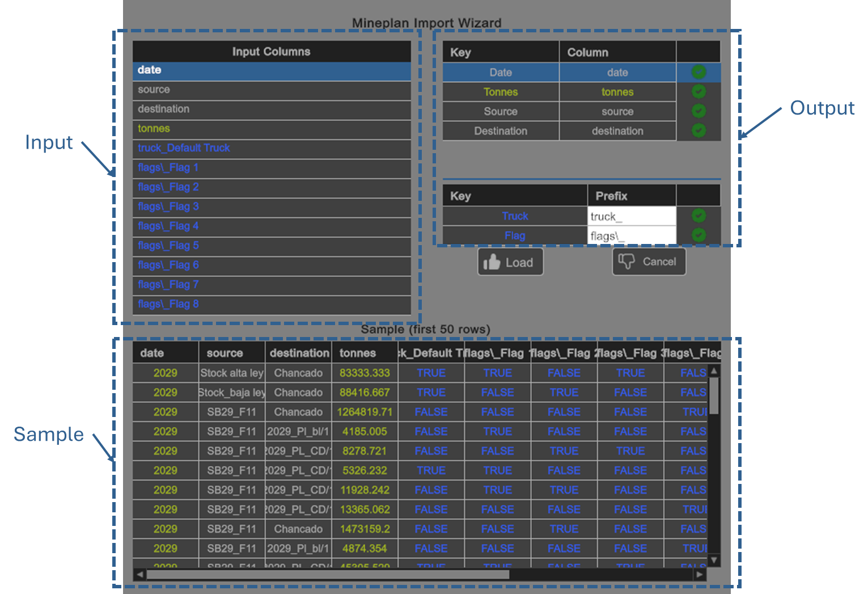Click the green check beside the Date key row

[x=698, y=72]
